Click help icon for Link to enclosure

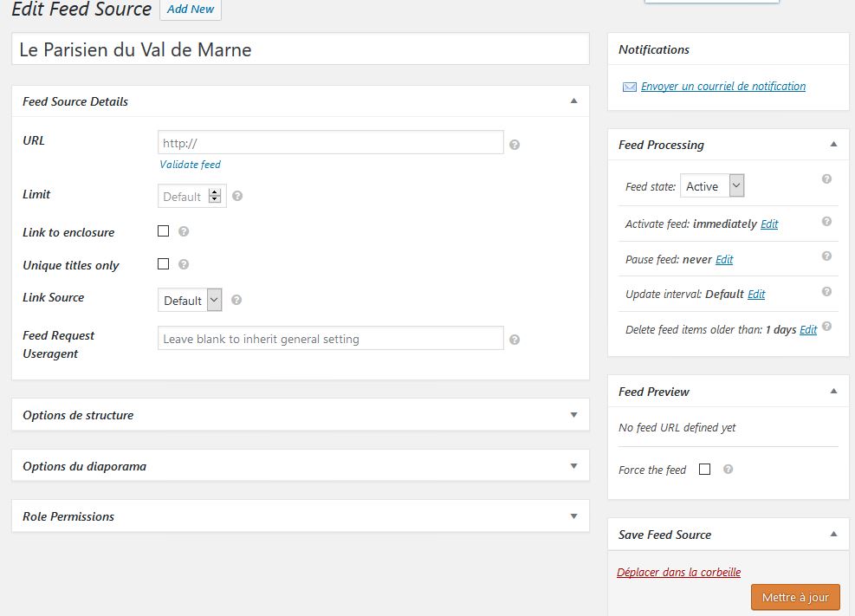coord(184,231)
